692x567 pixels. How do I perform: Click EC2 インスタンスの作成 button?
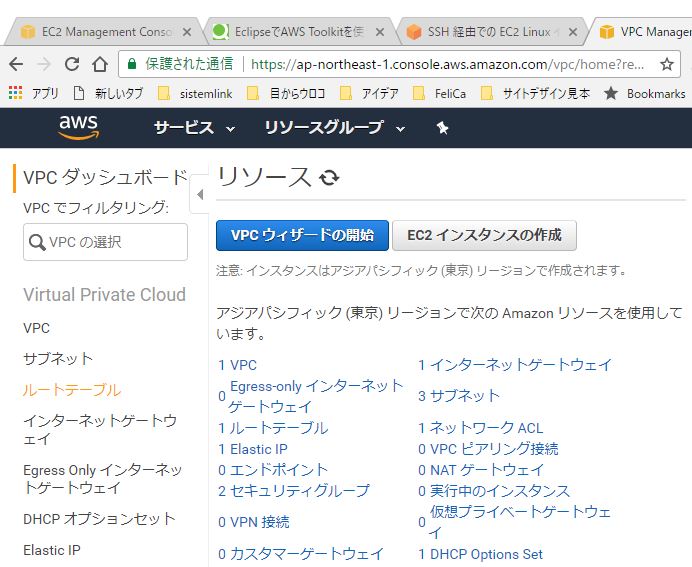(484, 235)
